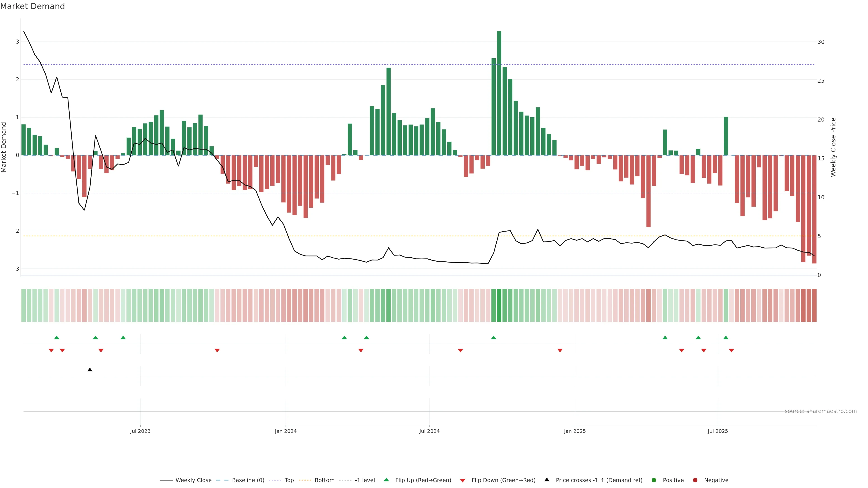Toggle the Top dotted line legend entry
The height and width of the screenshot is (488, 868).
pyautogui.click(x=289, y=480)
